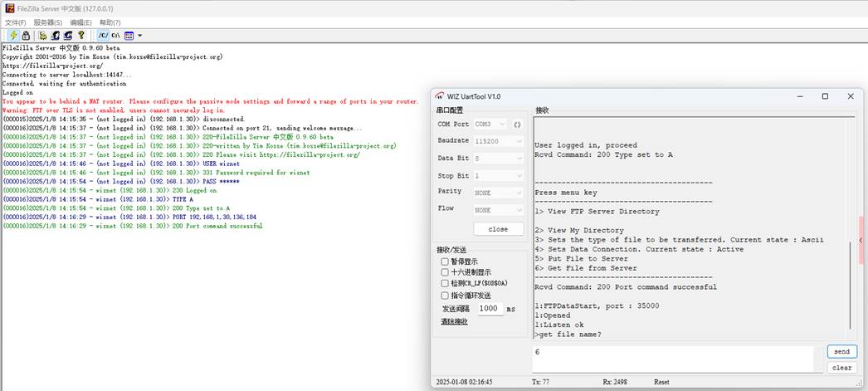Toggle the 十六进制显示 checkbox
The width and height of the screenshot is (868, 391).
point(446,272)
